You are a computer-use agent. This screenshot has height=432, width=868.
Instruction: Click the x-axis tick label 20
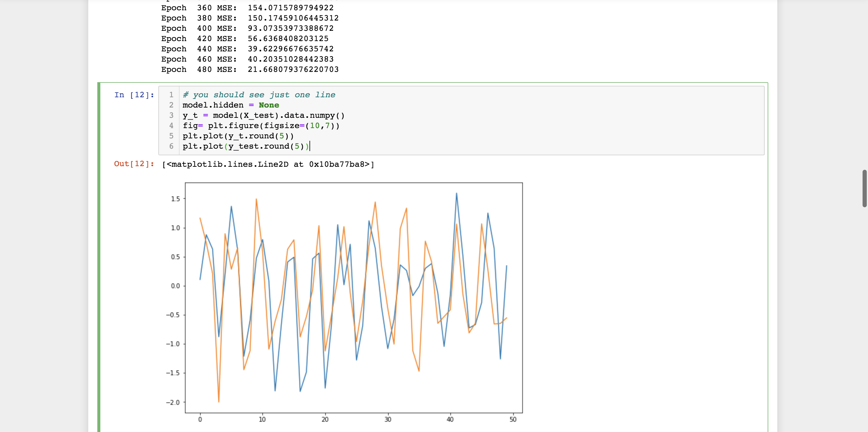click(325, 419)
